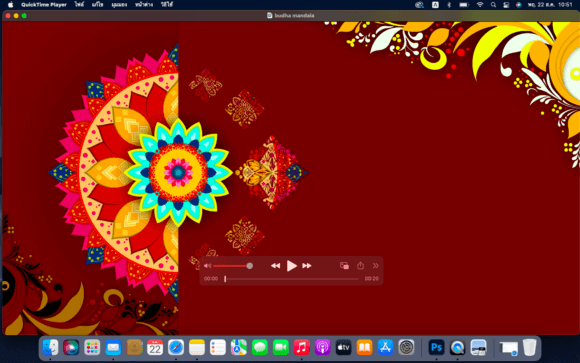Open Calendar showing 22 in Dock
Viewport: 580px width, 363px height.
pyautogui.click(x=155, y=347)
